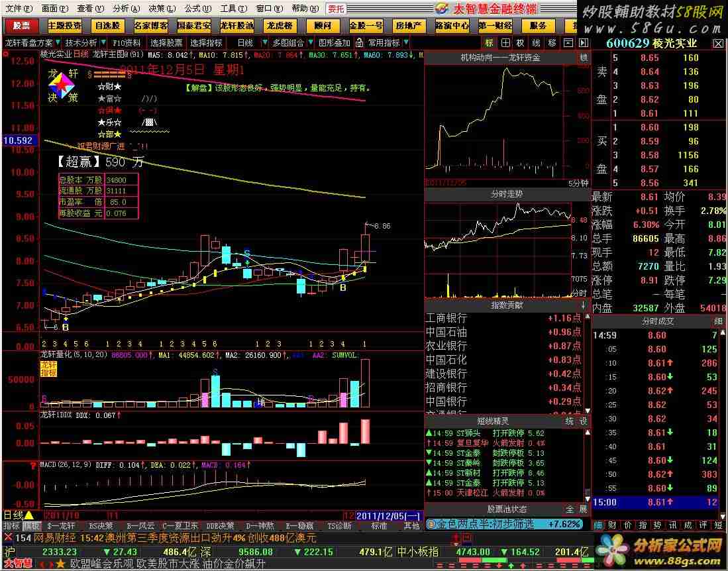This screenshot has height=571, width=728.
Task: Expand 龙轩看盘方案 dropdown
Action: [x=57, y=42]
